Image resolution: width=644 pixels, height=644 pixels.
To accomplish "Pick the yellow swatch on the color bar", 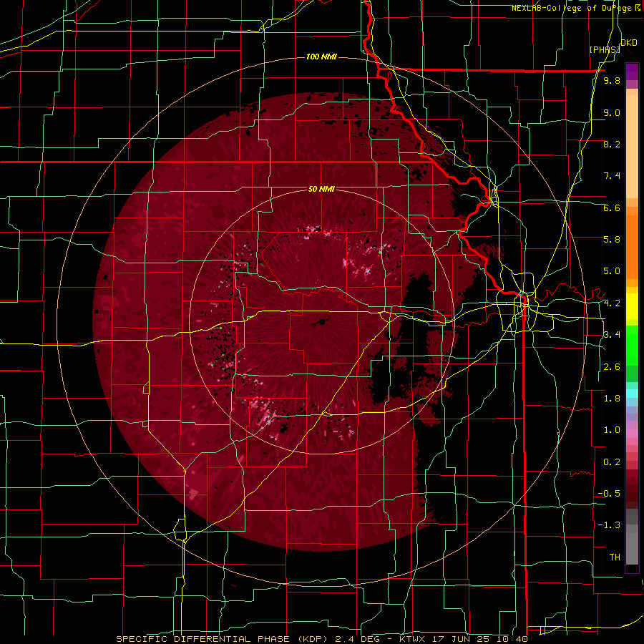I will 632,306.
